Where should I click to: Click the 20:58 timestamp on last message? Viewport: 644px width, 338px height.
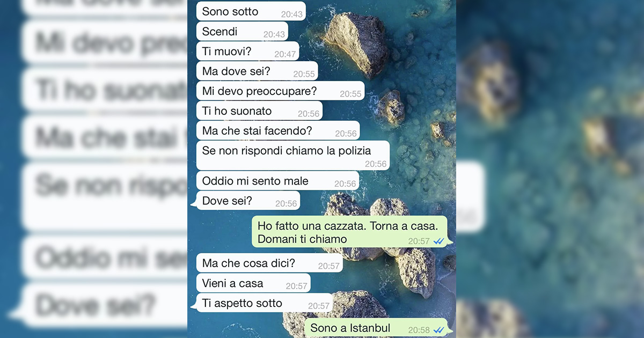419,330
